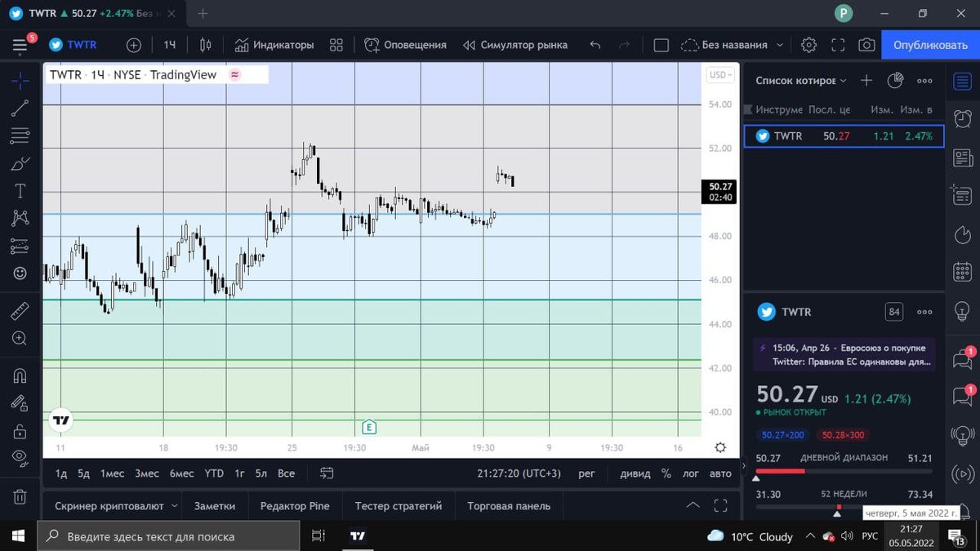Open the hamburger main menu
This screenshot has height=551, width=980.
point(20,45)
